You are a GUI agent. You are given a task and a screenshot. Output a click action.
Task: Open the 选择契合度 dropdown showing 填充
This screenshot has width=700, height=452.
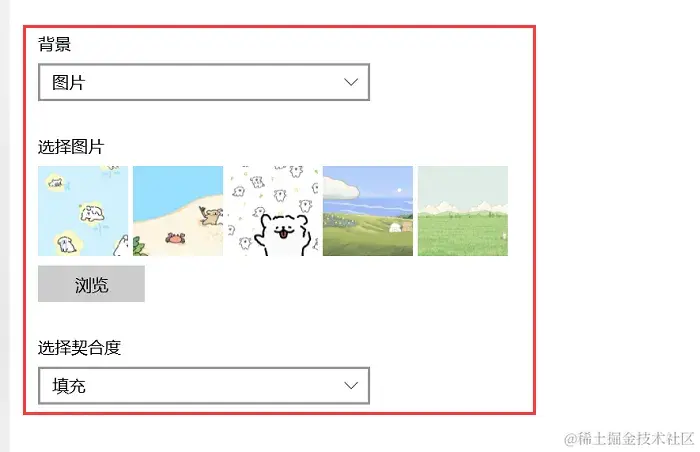204,386
